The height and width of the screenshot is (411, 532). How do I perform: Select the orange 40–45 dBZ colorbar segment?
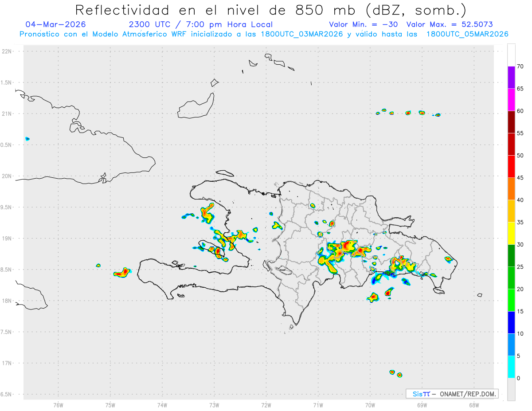(511, 189)
